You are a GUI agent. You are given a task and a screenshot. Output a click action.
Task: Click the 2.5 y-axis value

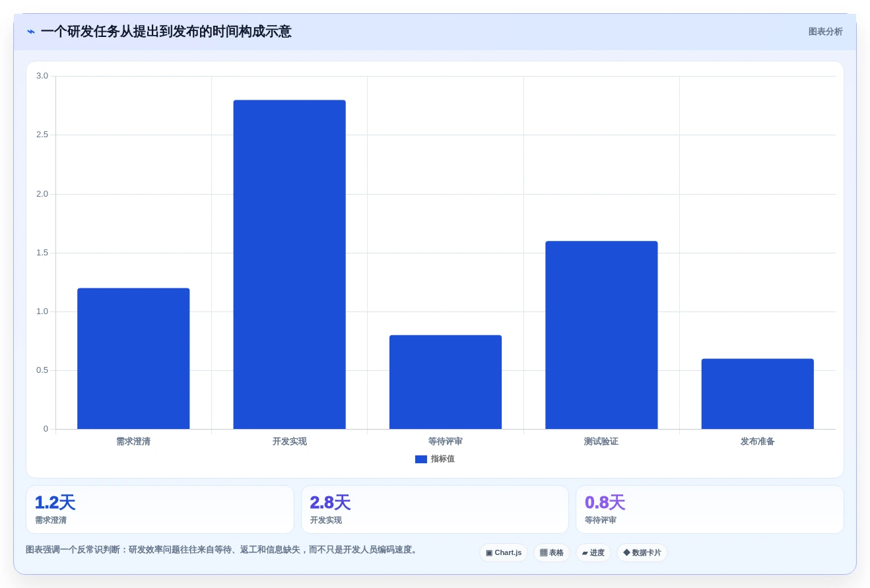pyautogui.click(x=42, y=135)
